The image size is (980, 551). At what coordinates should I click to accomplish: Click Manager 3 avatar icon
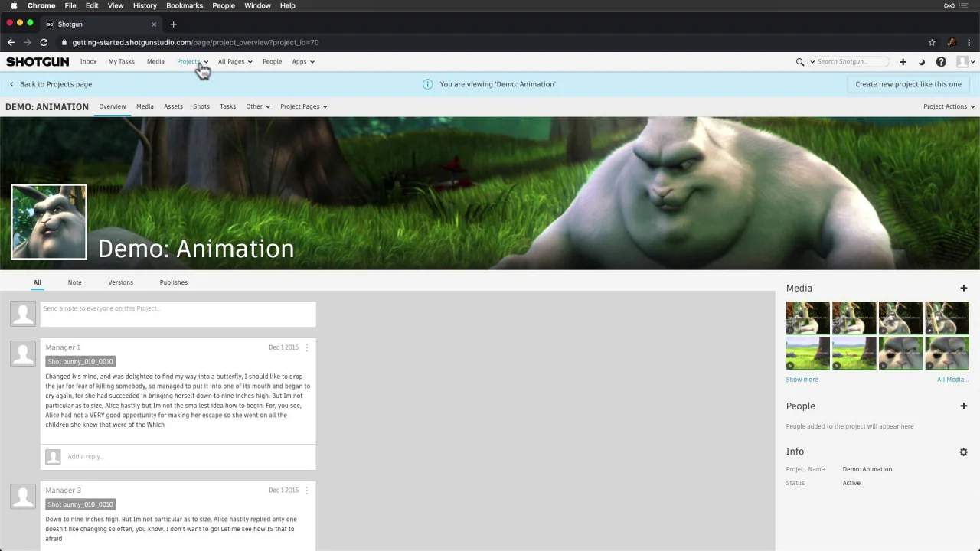click(23, 496)
